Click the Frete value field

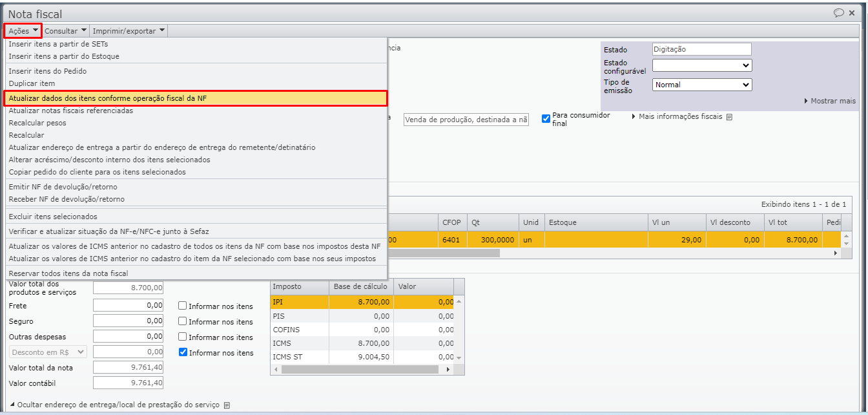click(128, 306)
